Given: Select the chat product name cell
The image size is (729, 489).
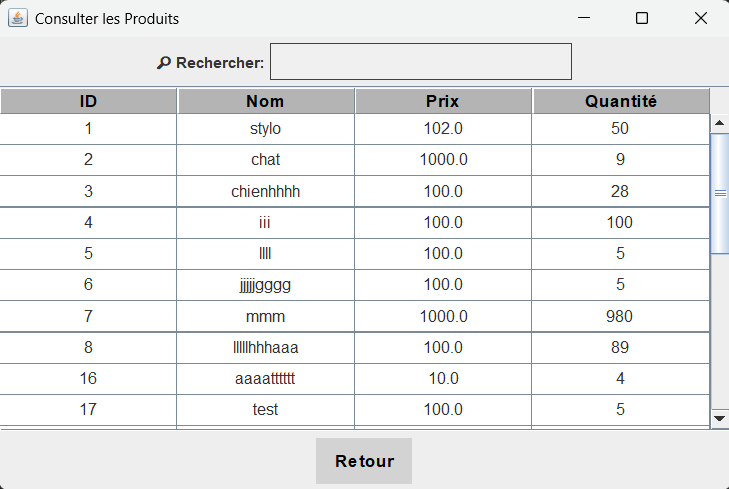Looking at the screenshot, I should [x=265, y=160].
